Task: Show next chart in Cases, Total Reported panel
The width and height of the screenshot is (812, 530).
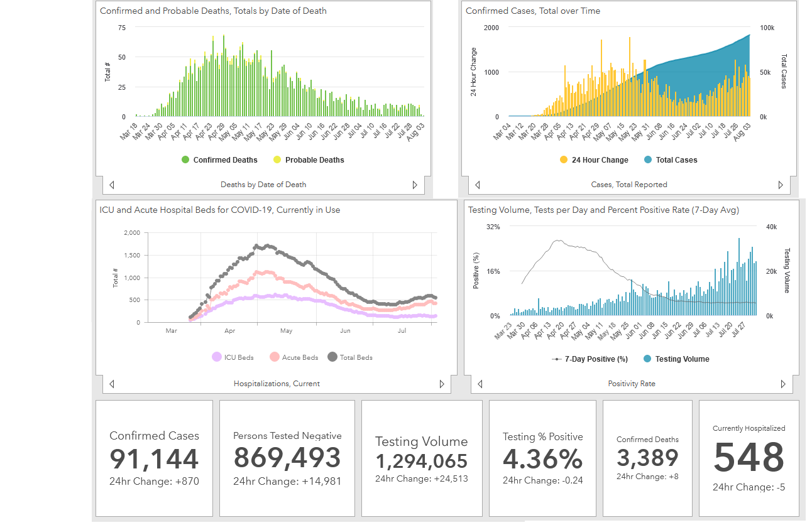Action: pyautogui.click(x=781, y=185)
